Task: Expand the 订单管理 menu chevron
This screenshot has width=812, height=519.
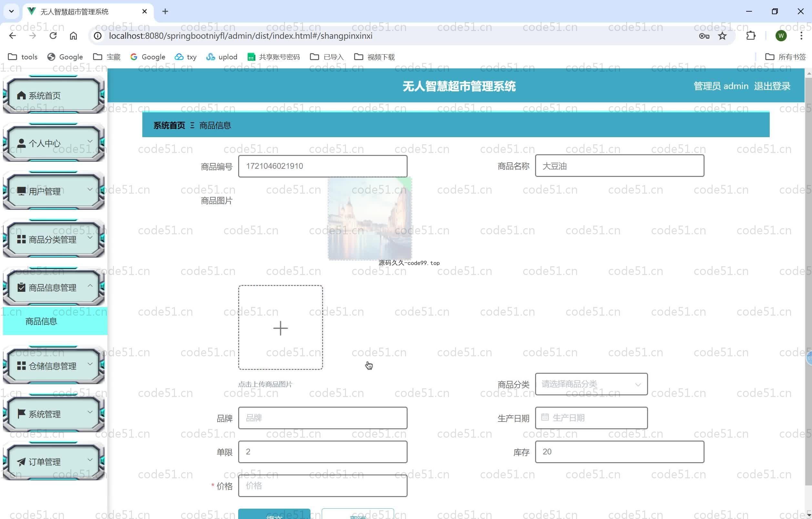Action: [90, 460]
